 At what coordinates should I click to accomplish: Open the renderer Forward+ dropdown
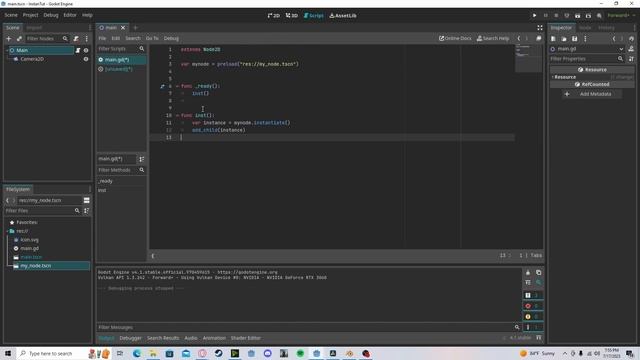click(x=620, y=16)
